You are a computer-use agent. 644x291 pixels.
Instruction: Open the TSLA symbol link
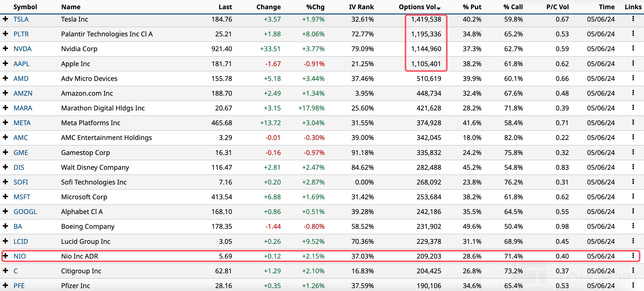[21, 19]
